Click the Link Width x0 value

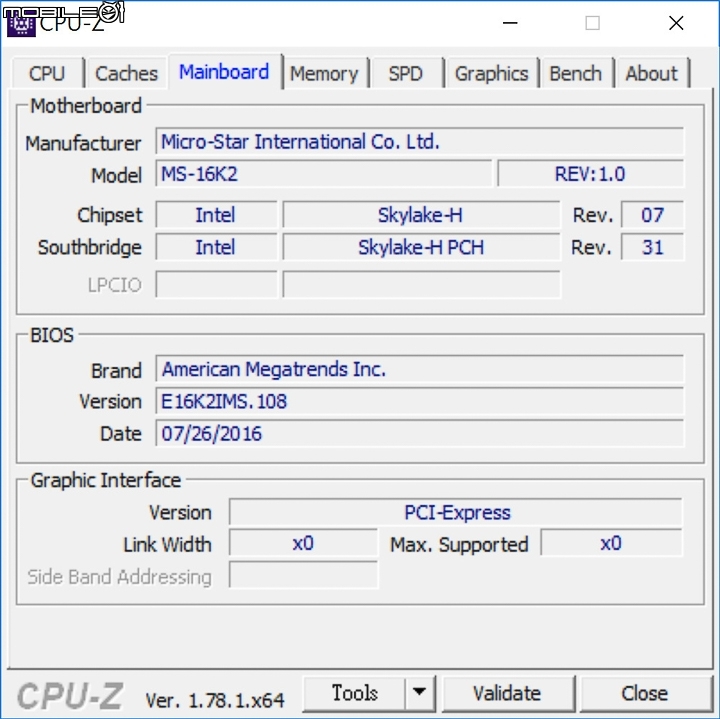(303, 544)
